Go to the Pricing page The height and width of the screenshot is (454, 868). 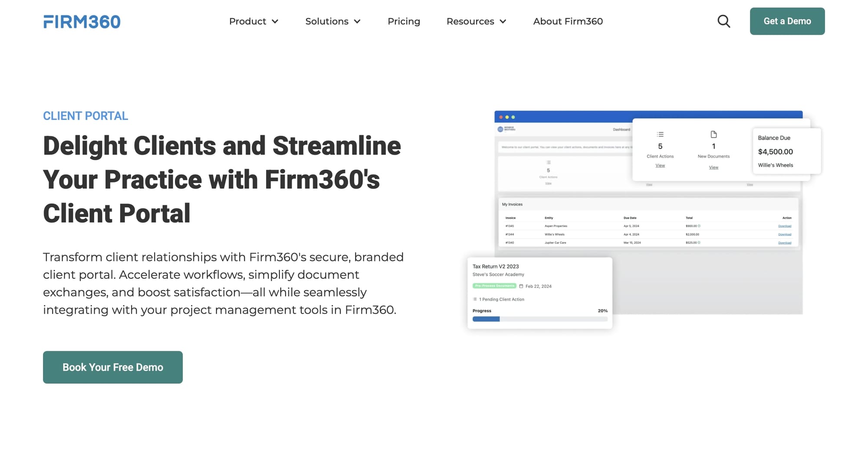[404, 21]
